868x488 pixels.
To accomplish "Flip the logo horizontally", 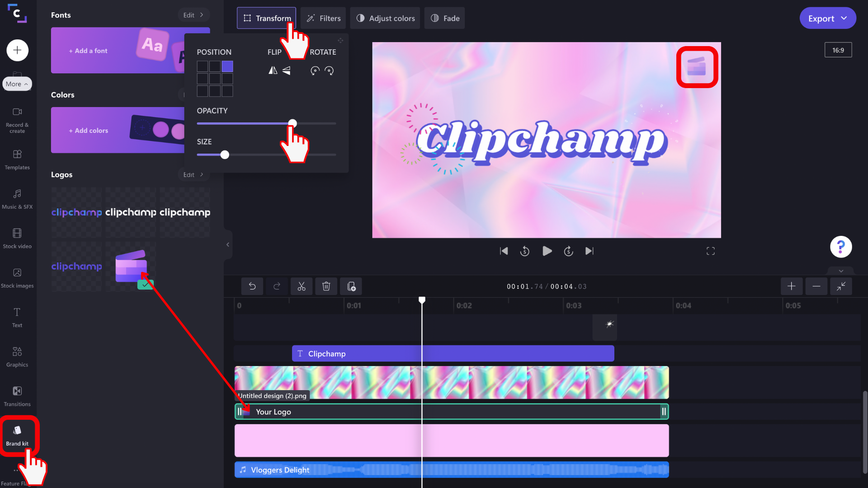I will 273,70.
